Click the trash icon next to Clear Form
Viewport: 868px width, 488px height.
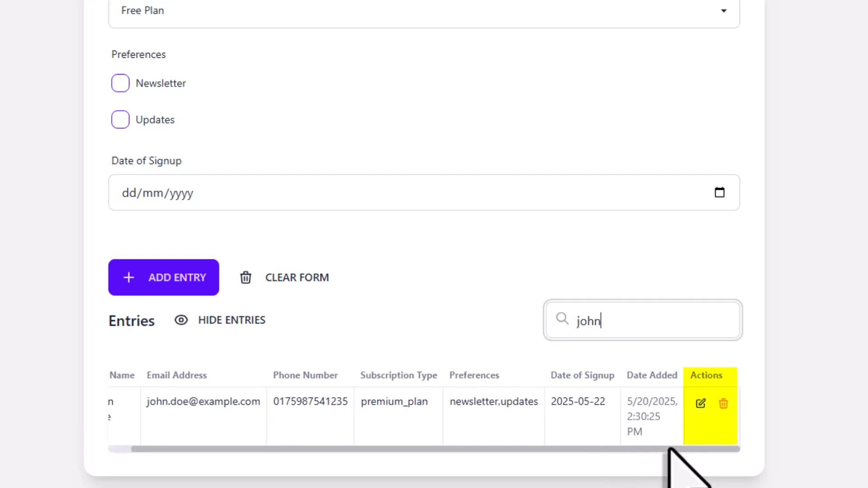(x=245, y=277)
